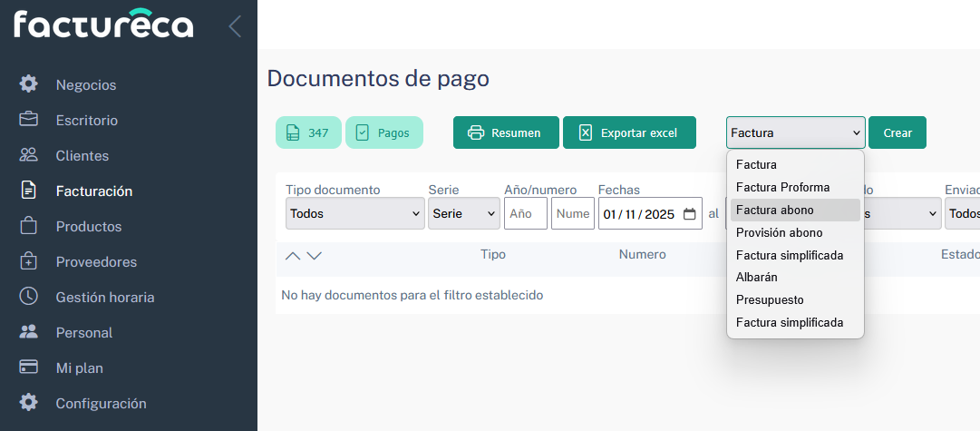This screenshot has height=431, width=980.
Task: Sort descending with the down arrow
Action: coord(315,256)
